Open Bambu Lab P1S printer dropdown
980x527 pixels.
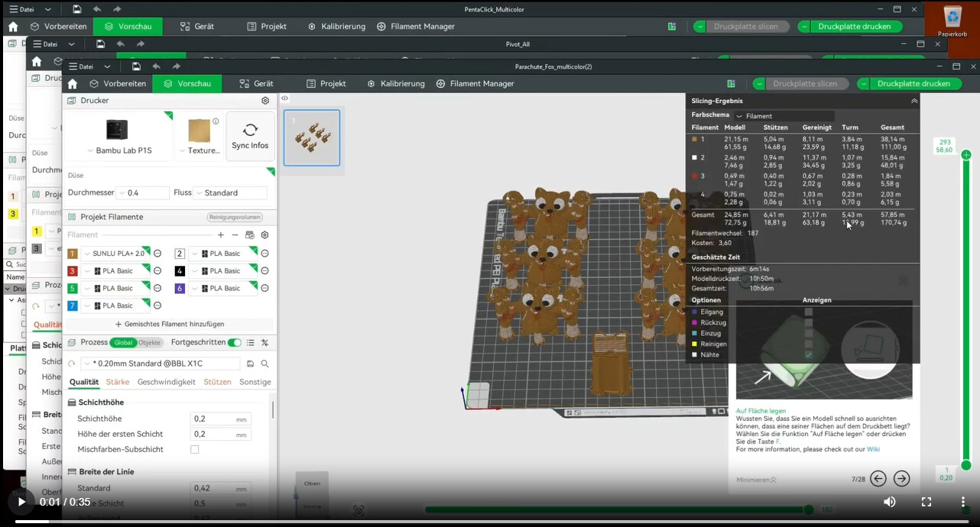(118, 150)
